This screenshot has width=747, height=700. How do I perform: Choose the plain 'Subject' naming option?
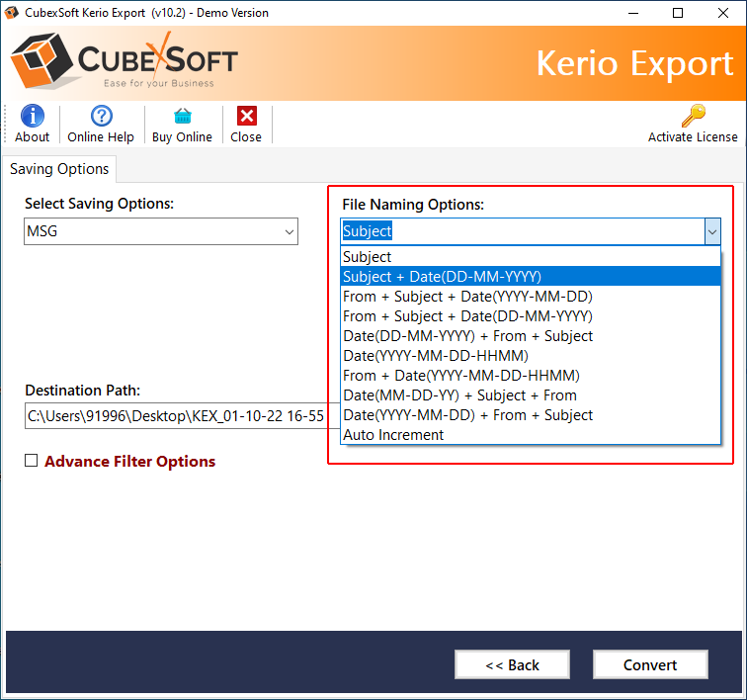click(x=531, y=257)
